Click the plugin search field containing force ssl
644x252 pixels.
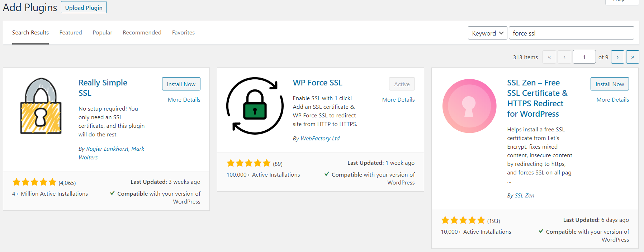point(571,33)
